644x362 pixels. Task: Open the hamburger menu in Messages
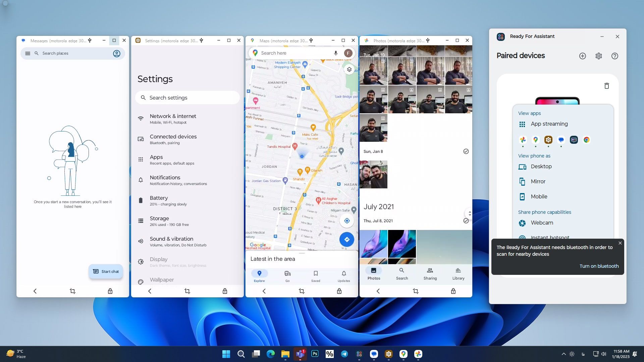click(x=28, y=53)
